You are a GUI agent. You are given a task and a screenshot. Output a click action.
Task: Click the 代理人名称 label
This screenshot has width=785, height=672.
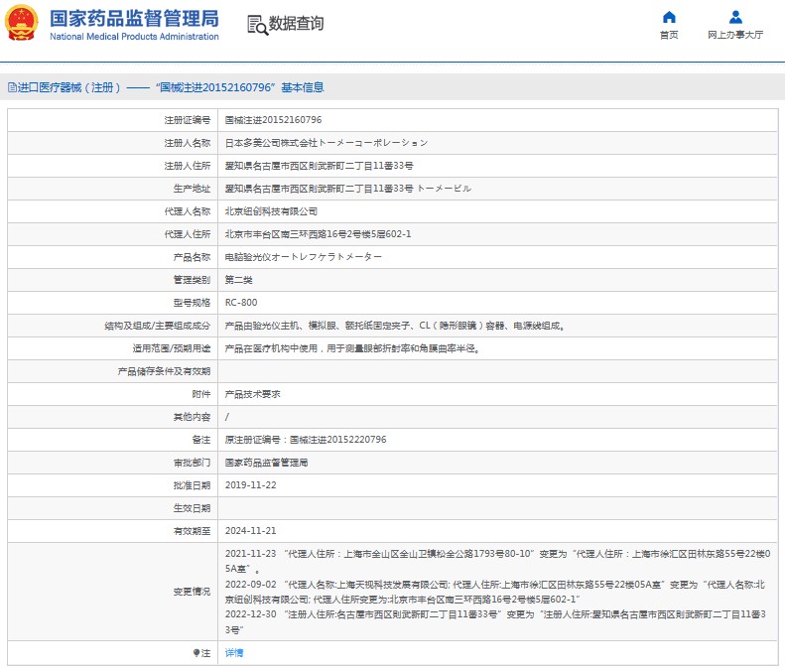pyautogui.click(x=188, y=211)
